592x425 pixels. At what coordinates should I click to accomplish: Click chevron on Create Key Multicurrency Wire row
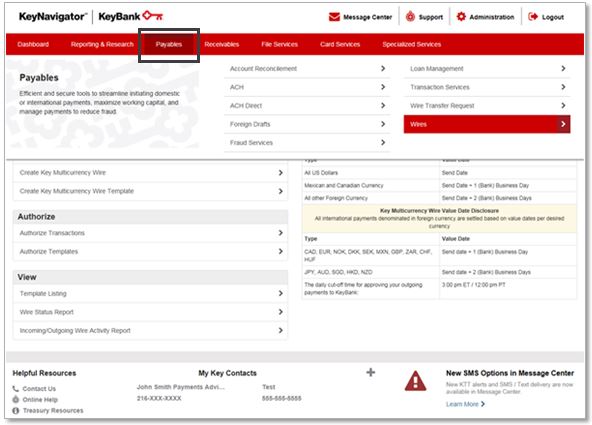pos(281,172)
